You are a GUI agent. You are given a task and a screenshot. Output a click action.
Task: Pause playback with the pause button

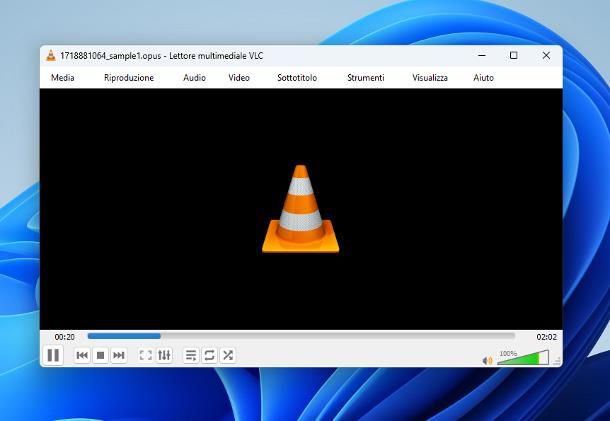pos(53,355)
